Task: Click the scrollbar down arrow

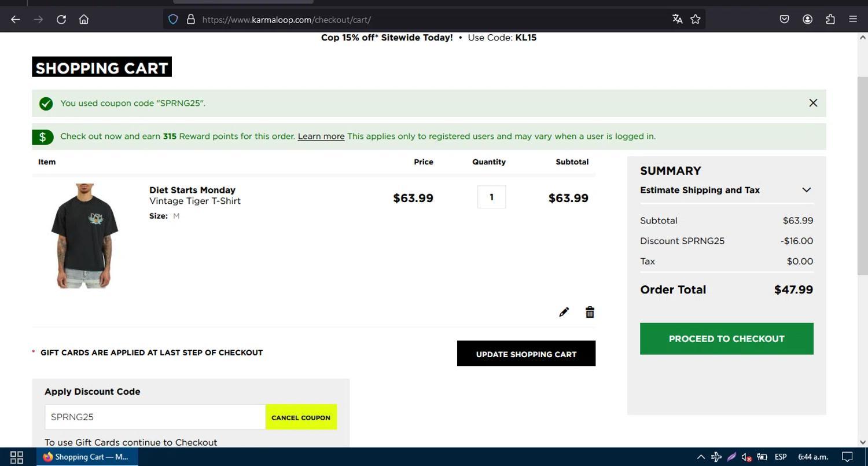Action: pyautogui.click(x=862, y=442)
